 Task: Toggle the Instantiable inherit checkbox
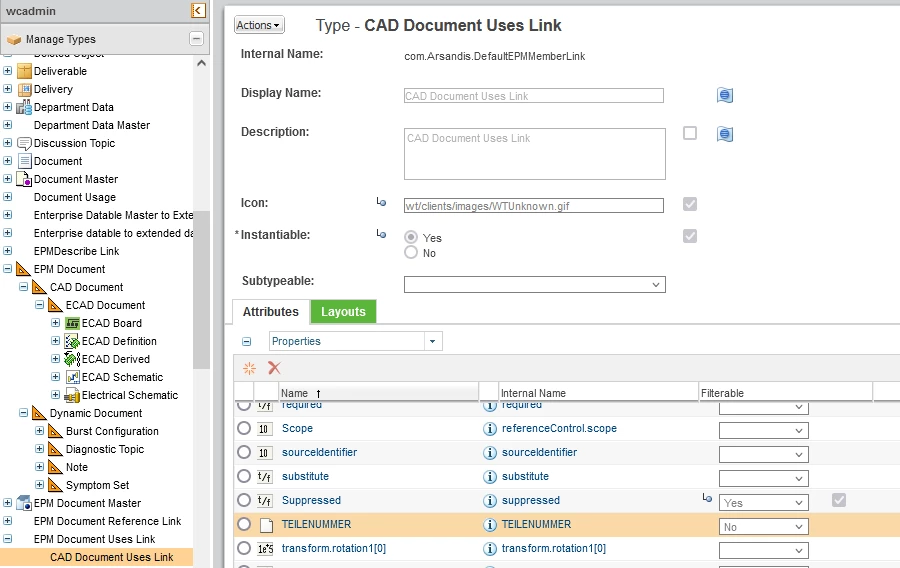pyautogui.click(x=690, y=236)
